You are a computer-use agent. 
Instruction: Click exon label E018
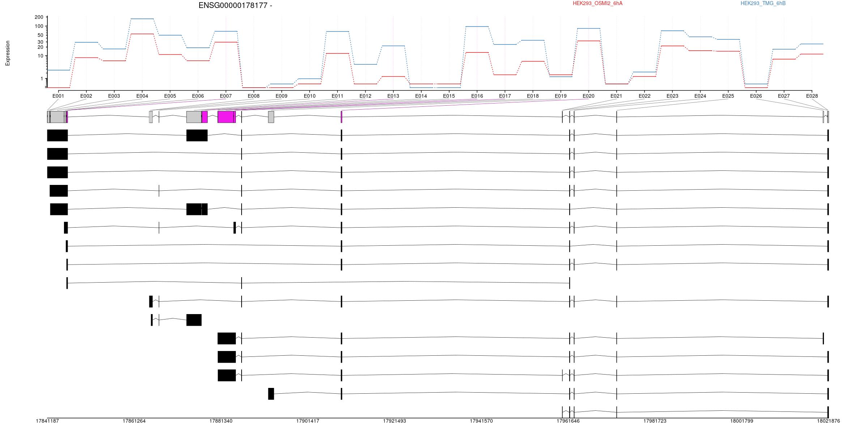[x=533, y=96]
